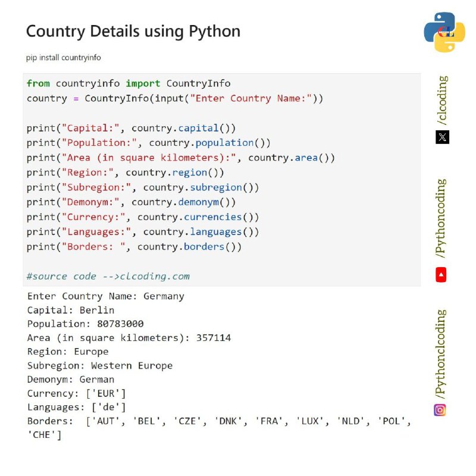Click output line 'Demonym: German'
The image size is (476, 476).
pos(71,380)
